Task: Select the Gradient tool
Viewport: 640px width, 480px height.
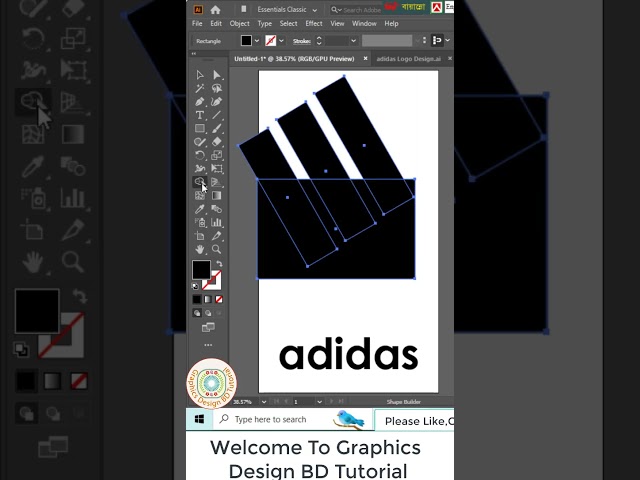Action: [217, 196]
